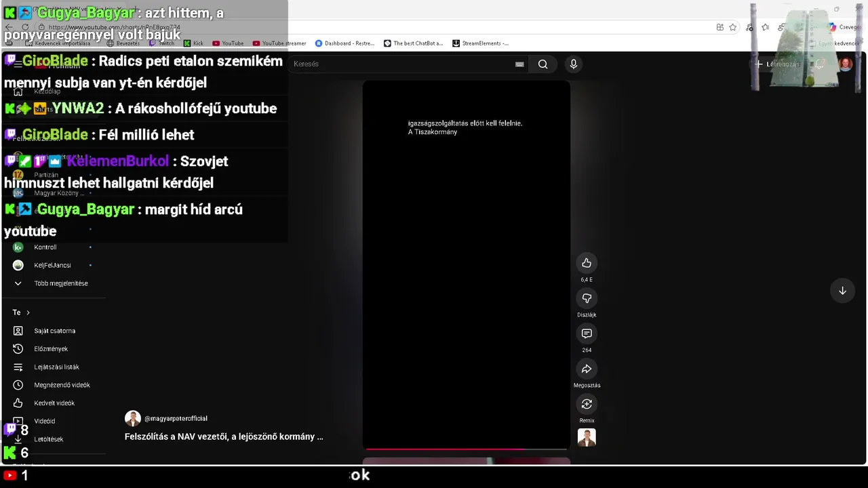Open the Bevezetés bookmark
The image size is (868, 488).
123,43
